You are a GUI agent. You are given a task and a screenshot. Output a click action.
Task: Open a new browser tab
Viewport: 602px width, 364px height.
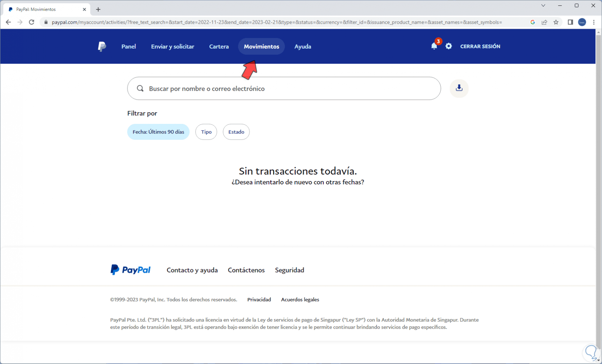[98, 9]
